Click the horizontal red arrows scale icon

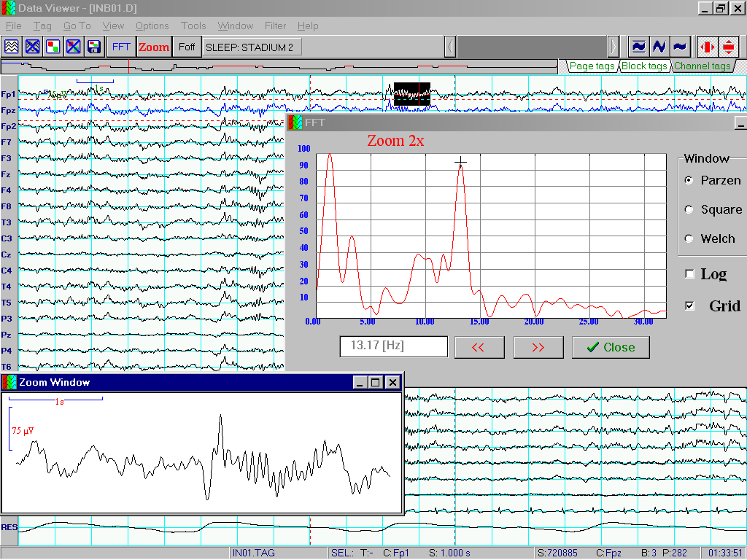[707, 47]
